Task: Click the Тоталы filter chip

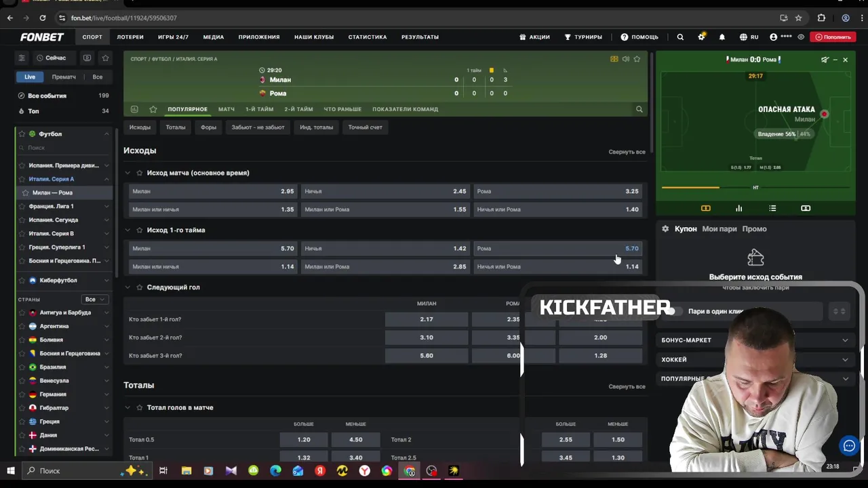Action: pyautogui.click(x=176, y=127)
